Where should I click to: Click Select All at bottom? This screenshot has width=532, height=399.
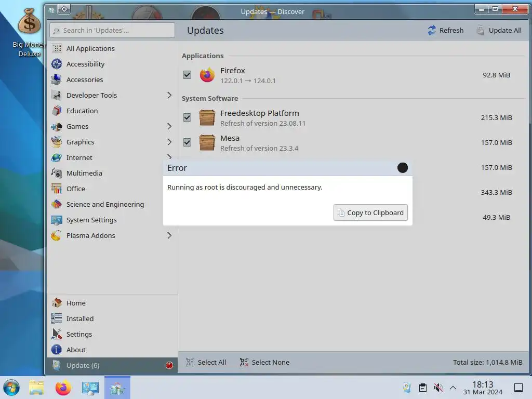click(x=206, y=362)
